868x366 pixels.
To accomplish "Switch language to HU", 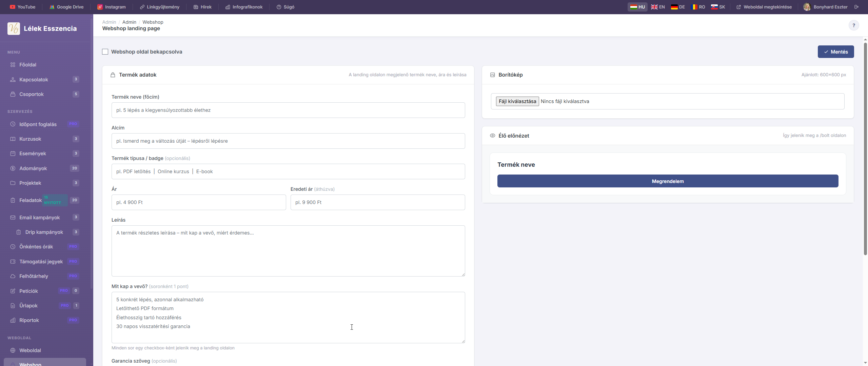I will point(637,7).
